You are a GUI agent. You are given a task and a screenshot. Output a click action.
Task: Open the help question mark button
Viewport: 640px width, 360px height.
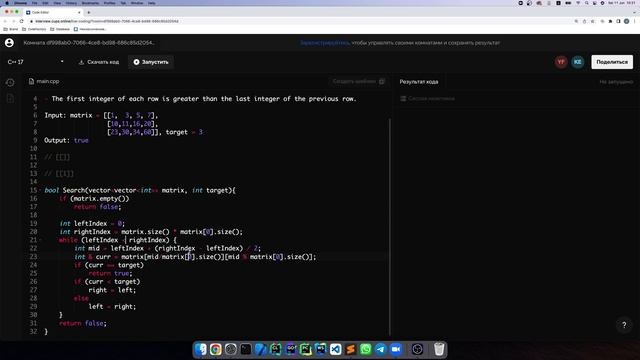coord(624,325)
